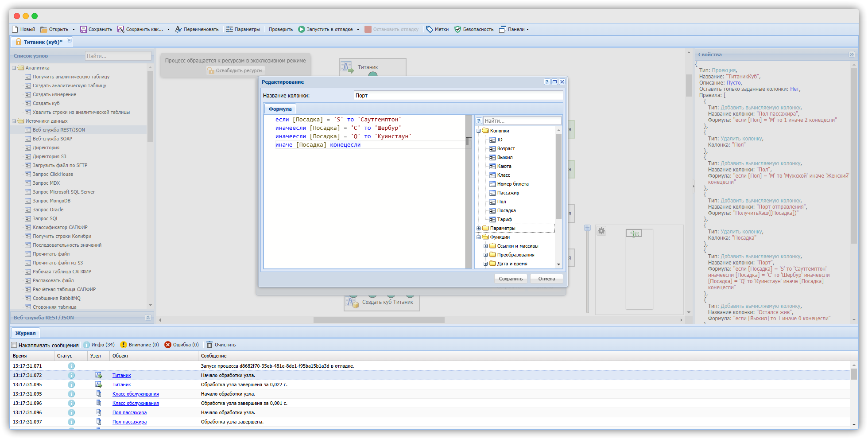Click the Новый document icon
The image size is (868, 439).
tap(15, 29)
